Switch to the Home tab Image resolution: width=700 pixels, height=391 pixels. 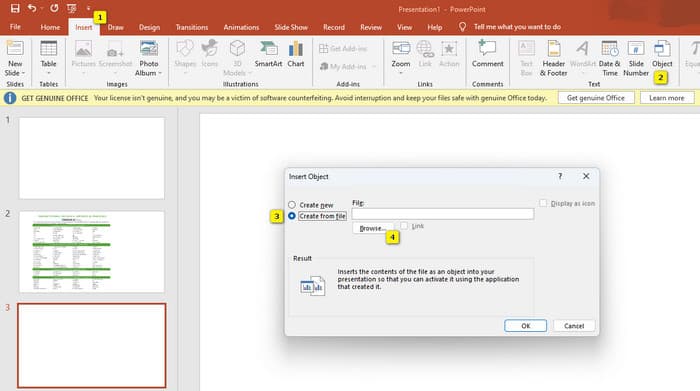pyautogui.click(x=50, y=27)
